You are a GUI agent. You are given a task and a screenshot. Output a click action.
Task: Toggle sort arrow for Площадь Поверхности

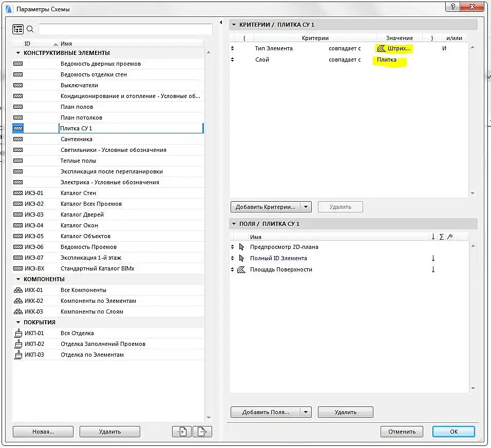433,270
